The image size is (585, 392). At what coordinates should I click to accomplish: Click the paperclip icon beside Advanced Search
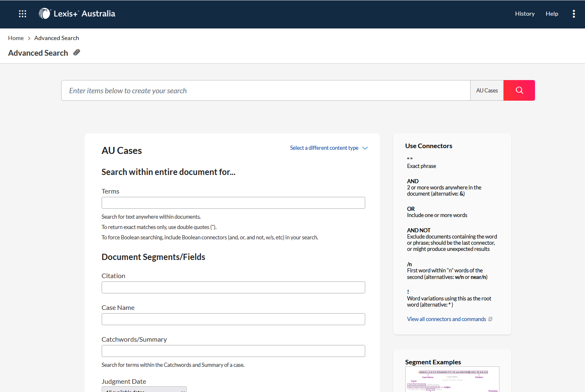[76, 52]
